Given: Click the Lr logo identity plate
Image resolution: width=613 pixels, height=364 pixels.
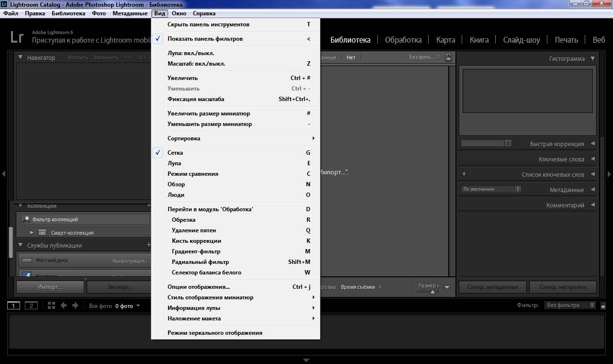Looking at the screenshot, I should pos(17,37).
